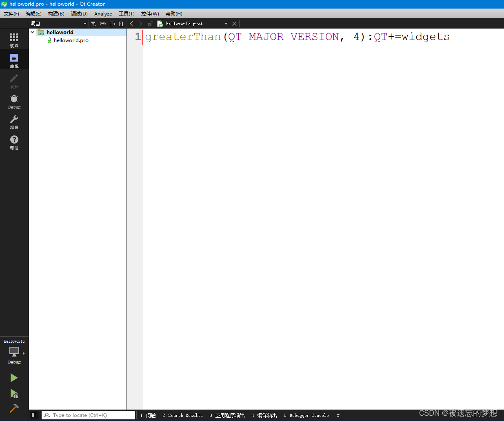
Task: Open the 文件(F) menu
Action: pos(11,14)
